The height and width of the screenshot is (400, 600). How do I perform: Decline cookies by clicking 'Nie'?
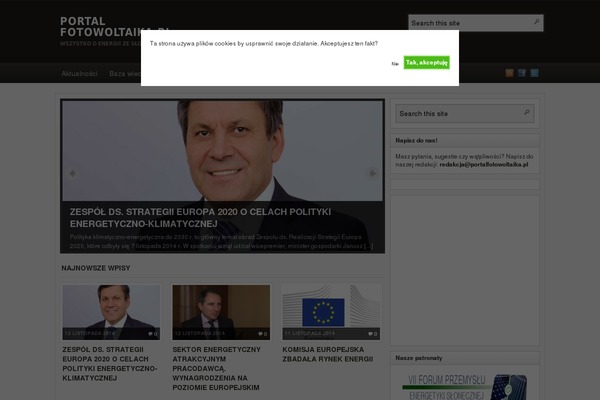click(395, 64)
